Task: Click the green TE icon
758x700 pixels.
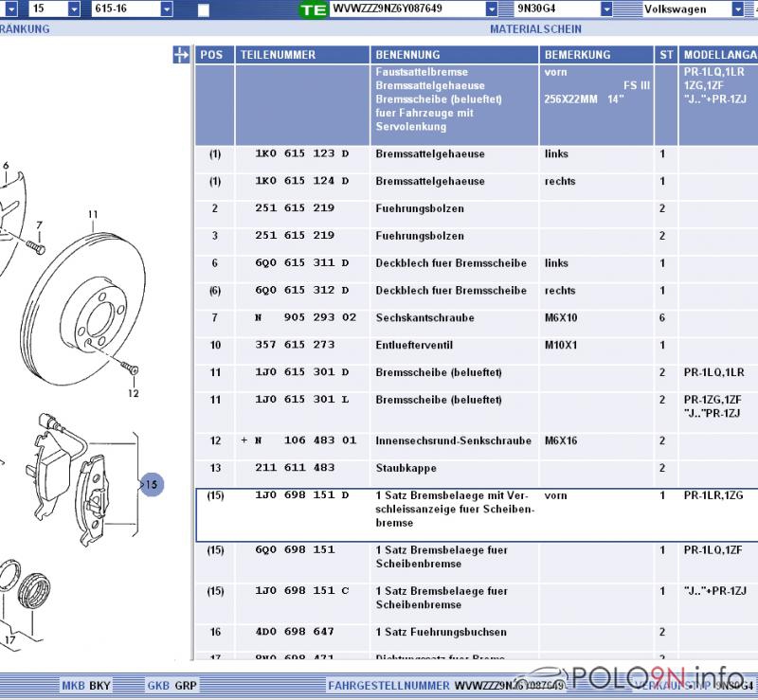Action: pyautogui.click(x=313, y=9)
